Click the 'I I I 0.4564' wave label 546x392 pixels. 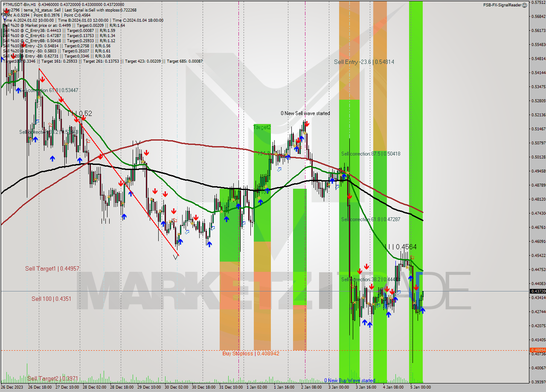[401, 247]
